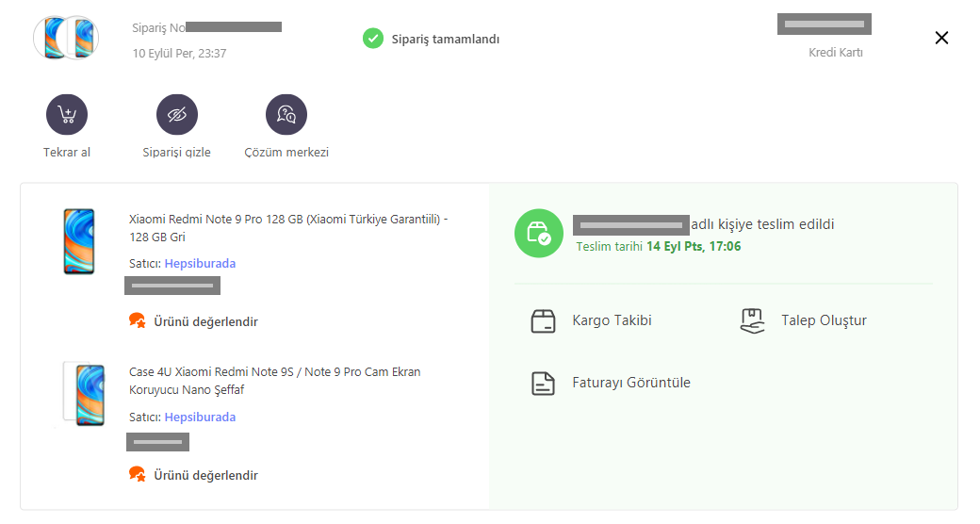This screenshot has height=524, width=980.
Task: Click Hepsiburada seller link for Case 4U protector
Action: click(200, 418)
